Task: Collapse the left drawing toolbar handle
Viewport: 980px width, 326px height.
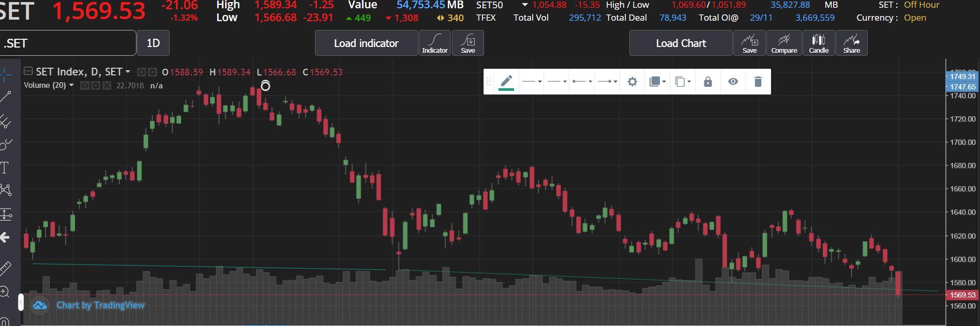Action: click(x=21, y=302)
